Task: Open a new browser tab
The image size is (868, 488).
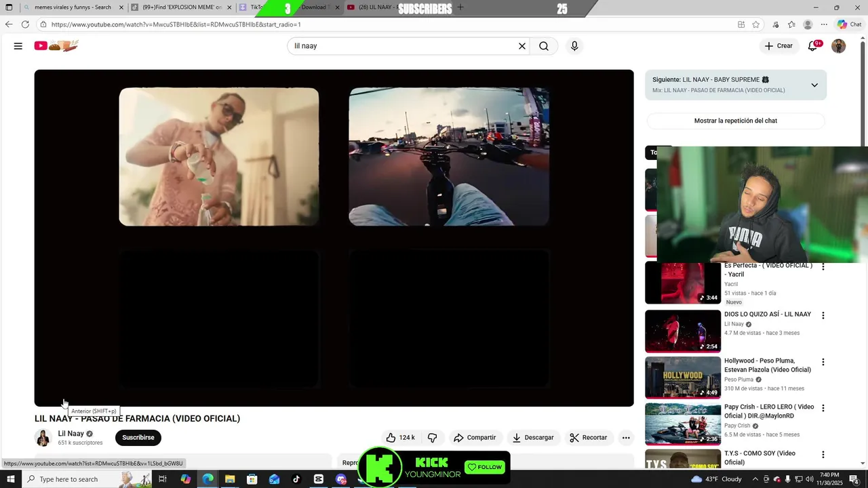Action: point(460,7)
